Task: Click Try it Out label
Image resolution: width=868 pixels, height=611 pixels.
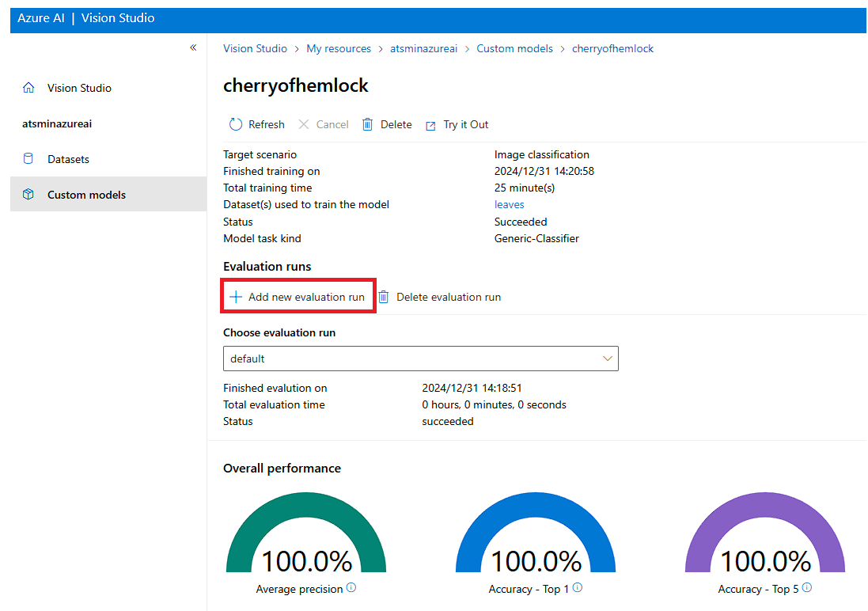Action: point(465,124)
